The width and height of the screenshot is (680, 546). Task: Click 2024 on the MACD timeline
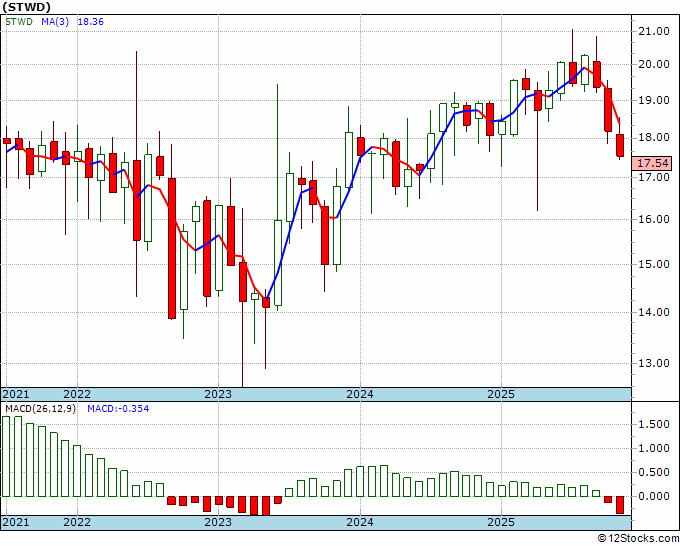[x=360, y=522]
